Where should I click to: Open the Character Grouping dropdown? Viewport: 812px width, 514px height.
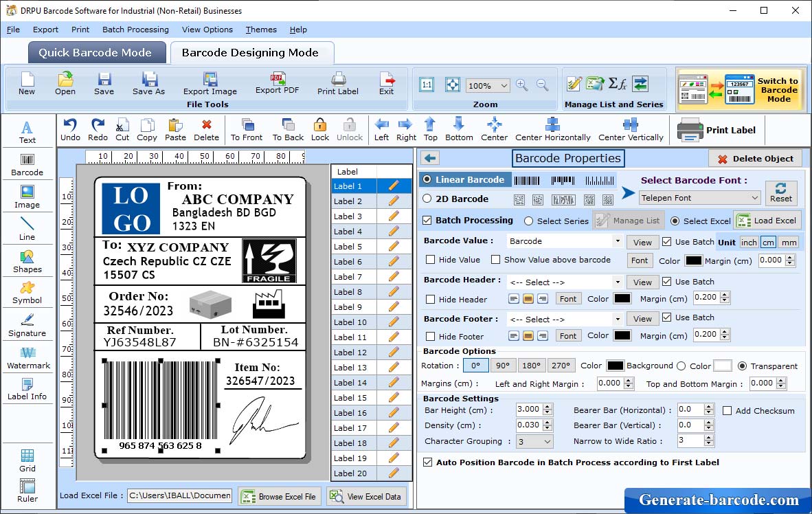[x=547, y=441]
